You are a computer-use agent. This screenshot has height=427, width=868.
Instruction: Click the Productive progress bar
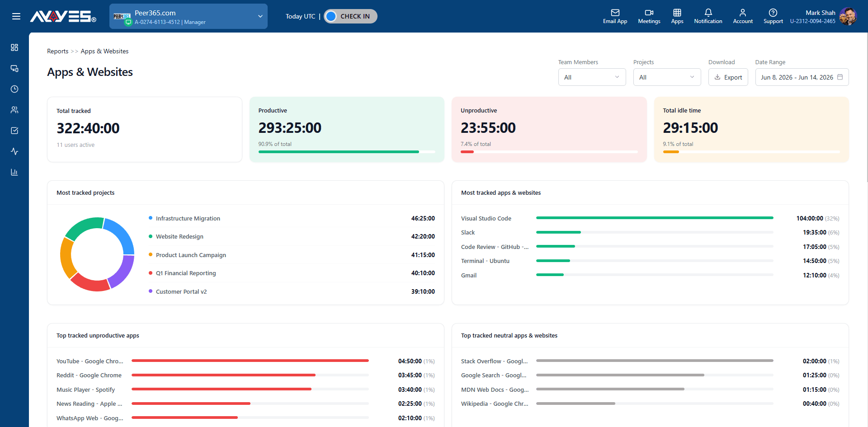[x=347, y=152]
